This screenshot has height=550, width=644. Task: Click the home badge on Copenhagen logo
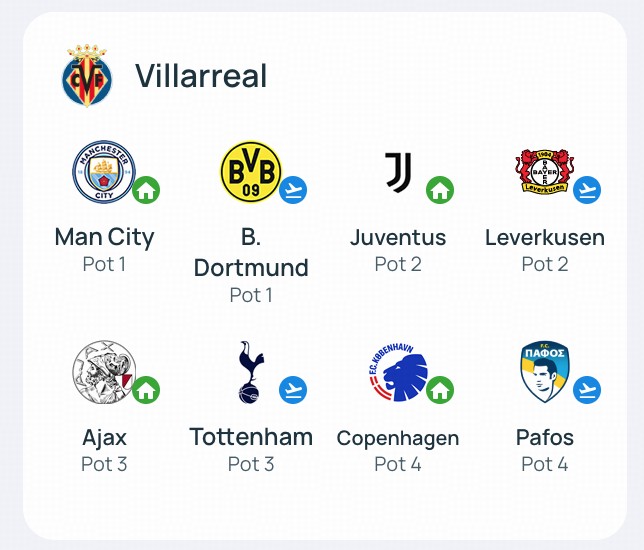pyautogui.click(x=440, y=390)
